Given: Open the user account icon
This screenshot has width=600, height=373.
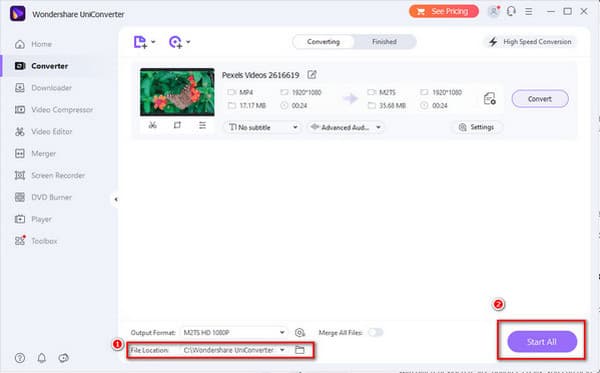Looking at the screenshot, I should [494, 11].
